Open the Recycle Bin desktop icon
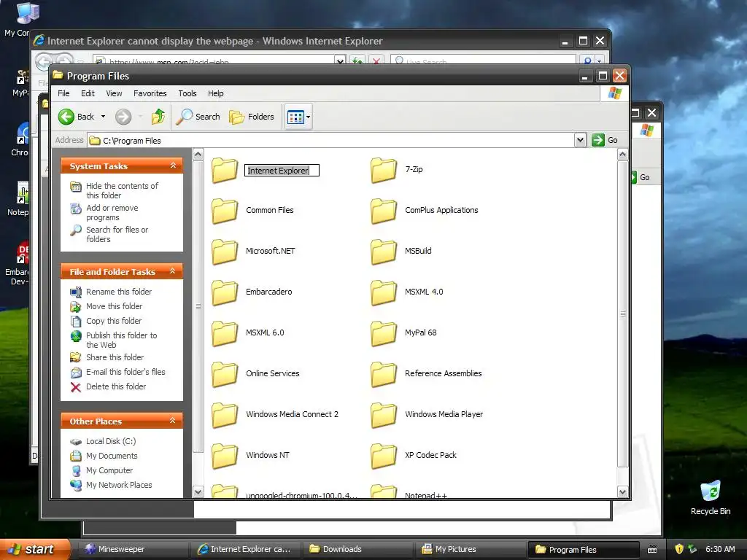The height and width of the screenshot is (560, 747). click(x=711, y=498)
